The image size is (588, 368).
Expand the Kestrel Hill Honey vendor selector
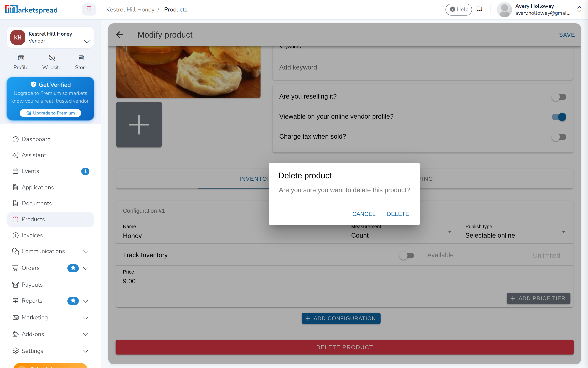click(x=50, y=37)
